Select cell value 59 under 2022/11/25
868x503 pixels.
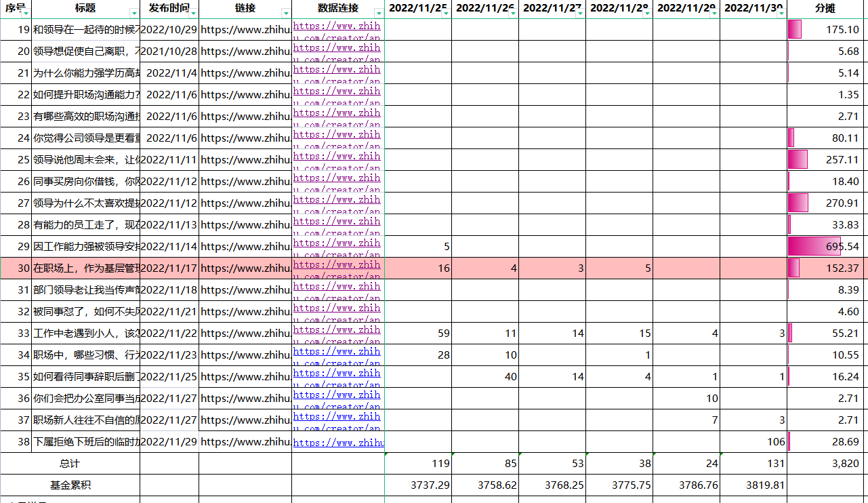pyautogui.click(x=418, y=334)
